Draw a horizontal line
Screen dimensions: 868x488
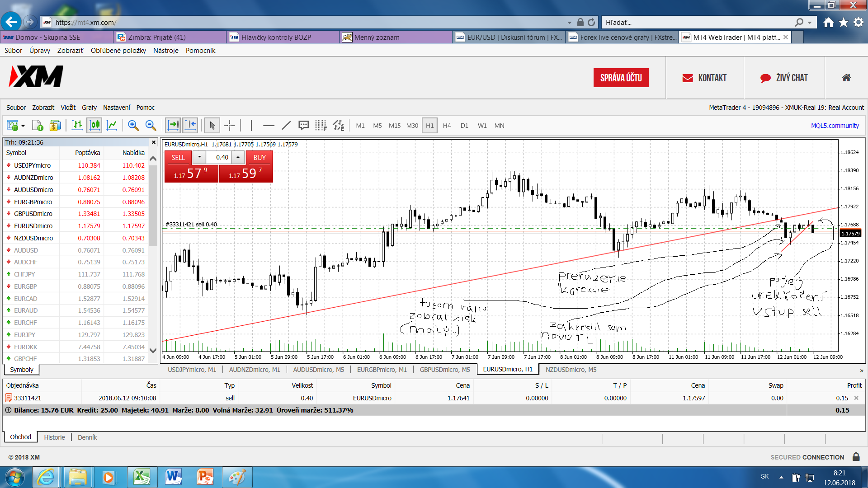(269, 126)
